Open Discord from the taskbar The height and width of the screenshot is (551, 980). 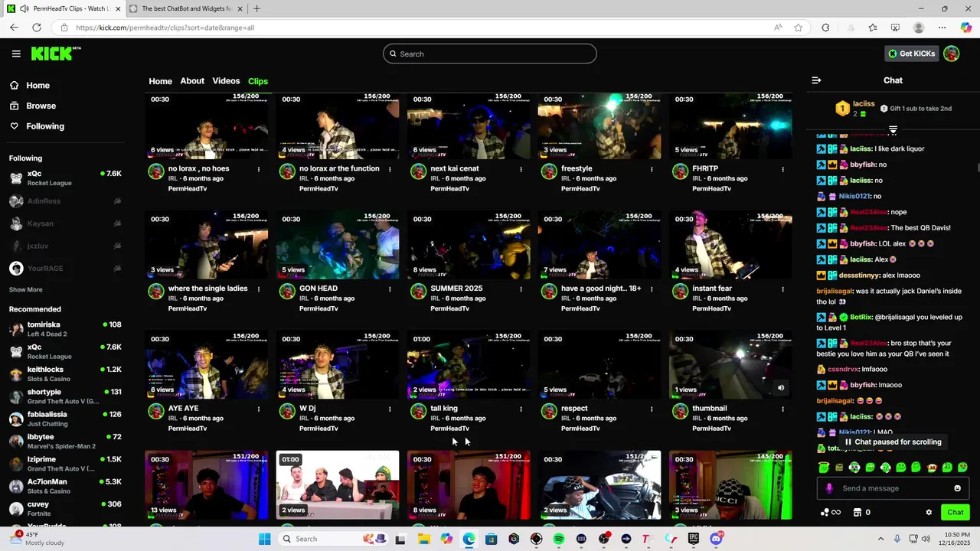(x=716, y=539)
